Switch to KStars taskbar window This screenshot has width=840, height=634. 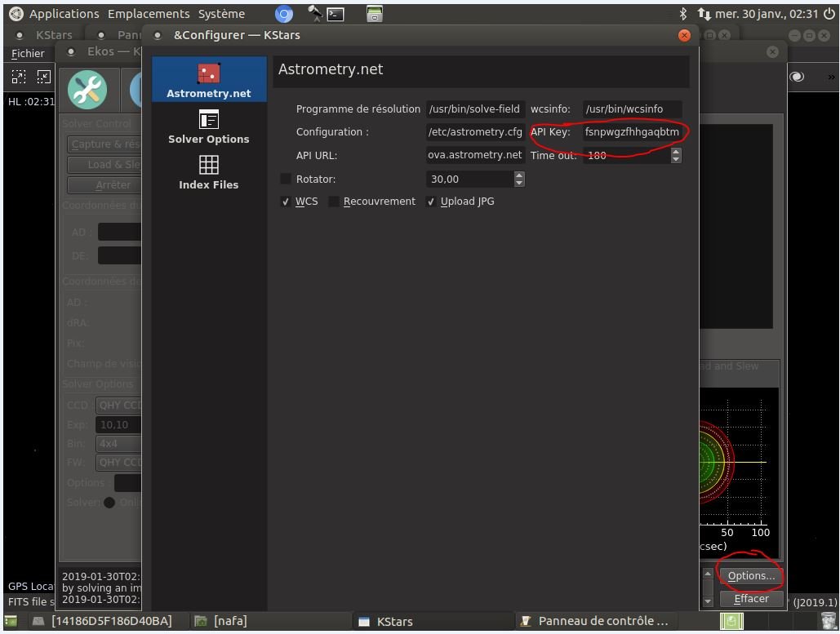coord(433,621)
